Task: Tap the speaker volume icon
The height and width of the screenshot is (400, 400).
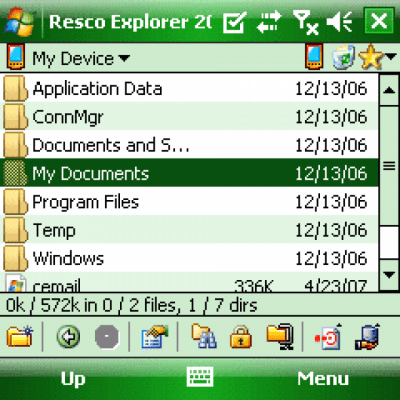Action: click(x=339, y=22)
